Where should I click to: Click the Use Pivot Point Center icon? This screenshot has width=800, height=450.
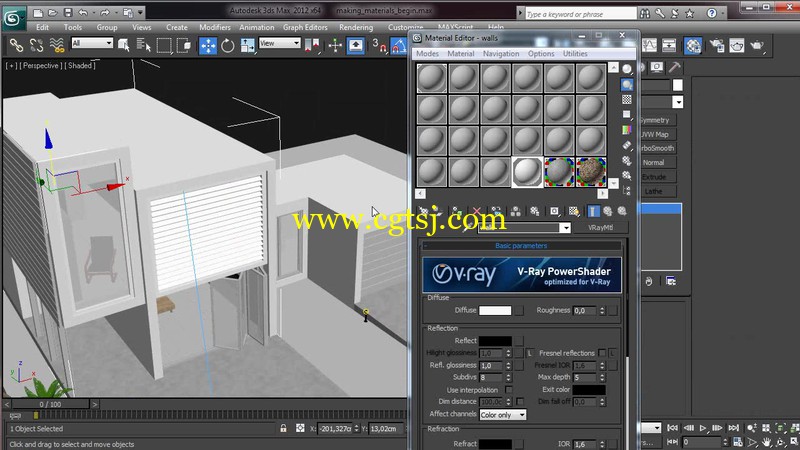312,45
